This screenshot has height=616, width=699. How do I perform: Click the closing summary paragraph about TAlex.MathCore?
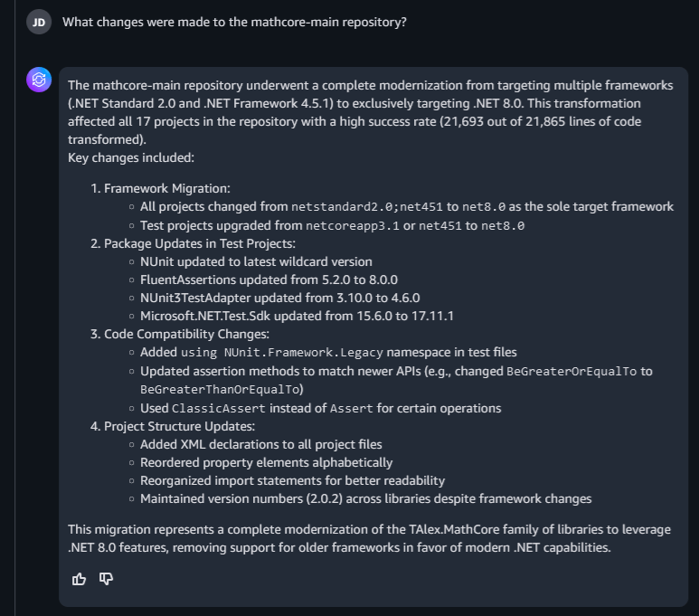pos(369,538)
